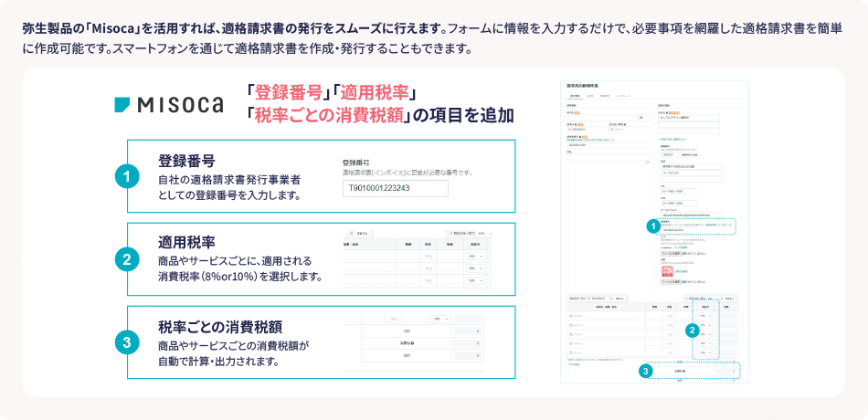Click the 合計 amount field in card three

pos(468,355)
